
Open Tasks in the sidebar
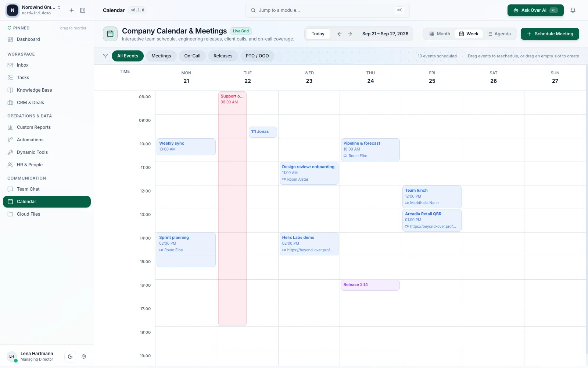47,78
